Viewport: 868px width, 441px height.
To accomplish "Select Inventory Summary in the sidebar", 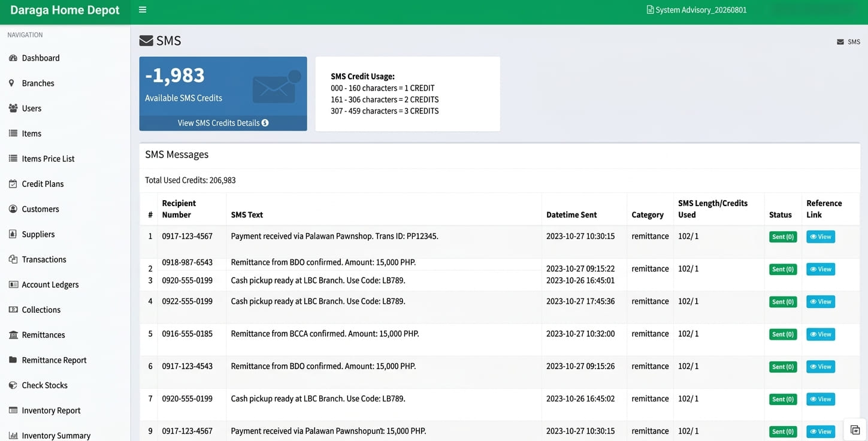I will (56, 436).
